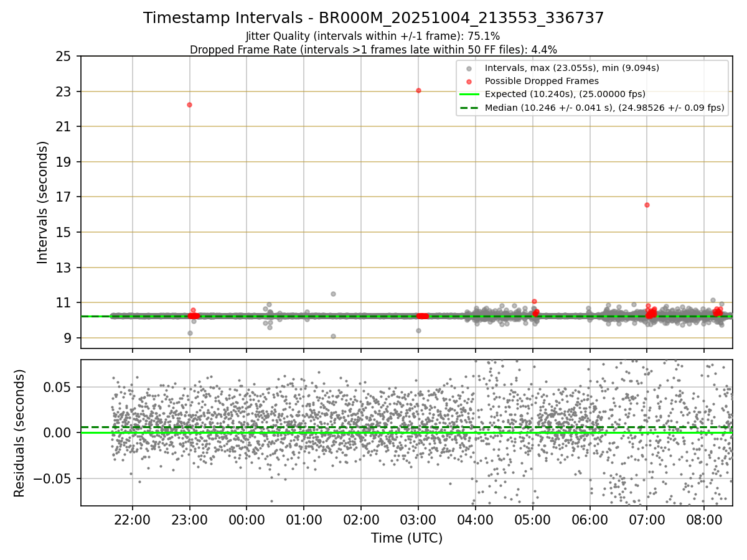The image size is (747, 560).
Task: Click the gray dot legend marker for Intervals
Action: [x=469, y=68]
